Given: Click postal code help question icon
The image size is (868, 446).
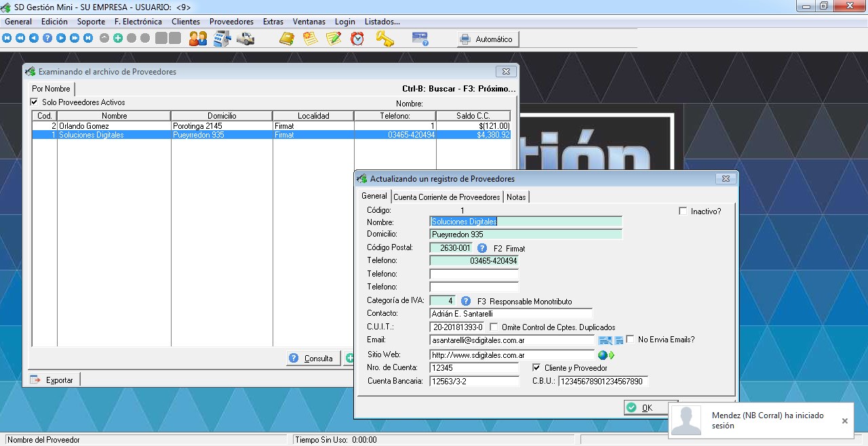Looking at the screenshot, I should pos(482,248).
